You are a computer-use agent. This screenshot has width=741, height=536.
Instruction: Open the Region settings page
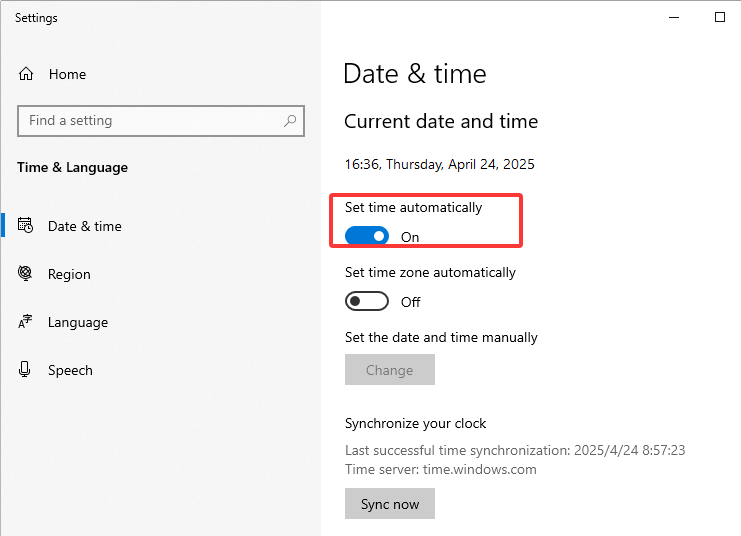click(x=69, y=274)
